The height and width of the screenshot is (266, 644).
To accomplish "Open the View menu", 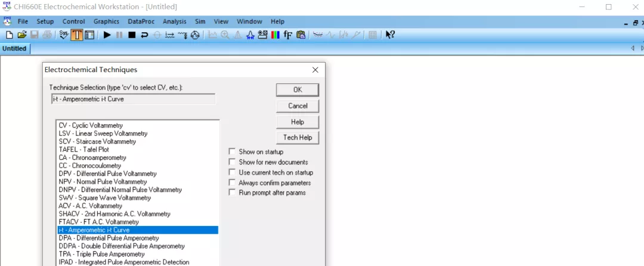I will point(221,21).
